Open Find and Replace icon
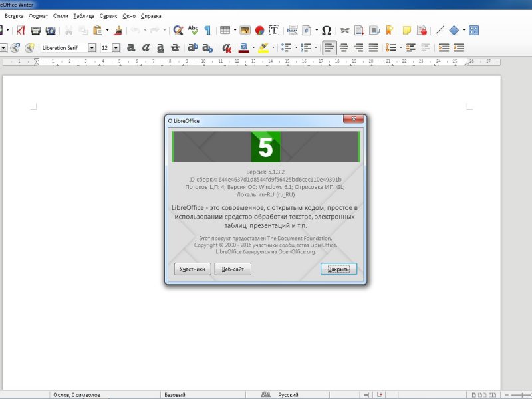This screenshot has width=532, height=399. [178, 31]
